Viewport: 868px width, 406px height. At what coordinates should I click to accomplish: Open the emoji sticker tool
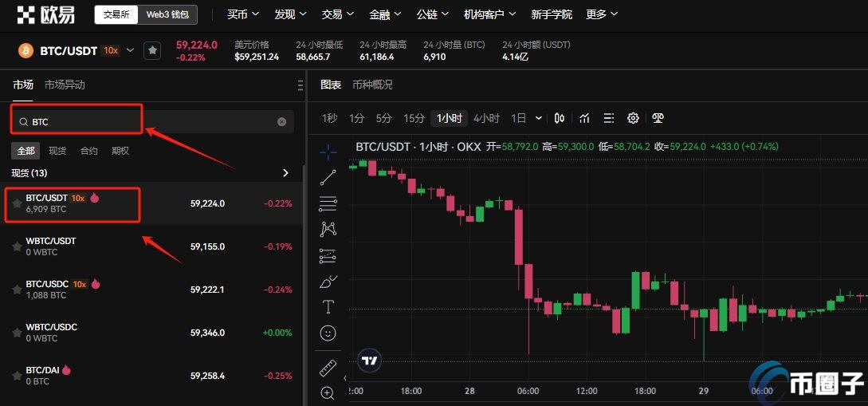[328, 333]
